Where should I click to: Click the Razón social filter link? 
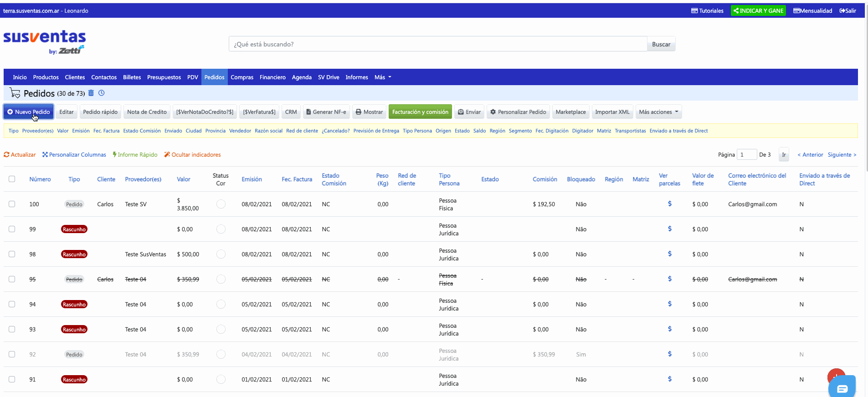click(x=268, y=131)
